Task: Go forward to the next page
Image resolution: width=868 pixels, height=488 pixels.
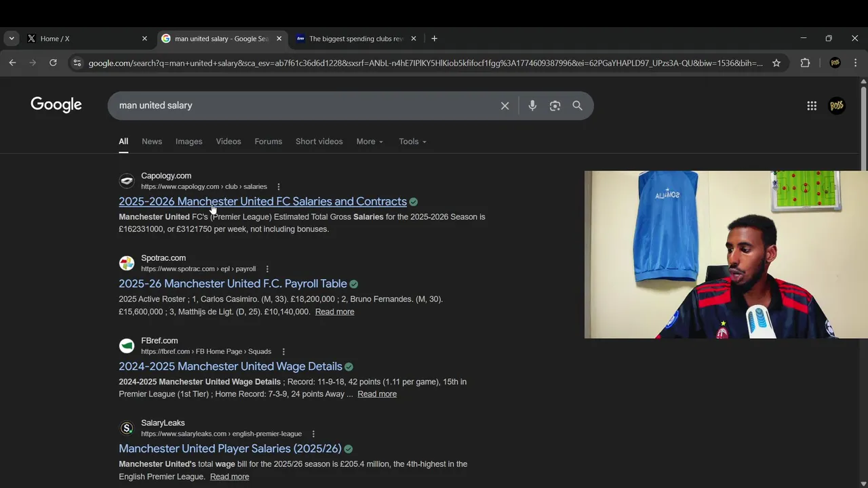Action: [33, 63]
